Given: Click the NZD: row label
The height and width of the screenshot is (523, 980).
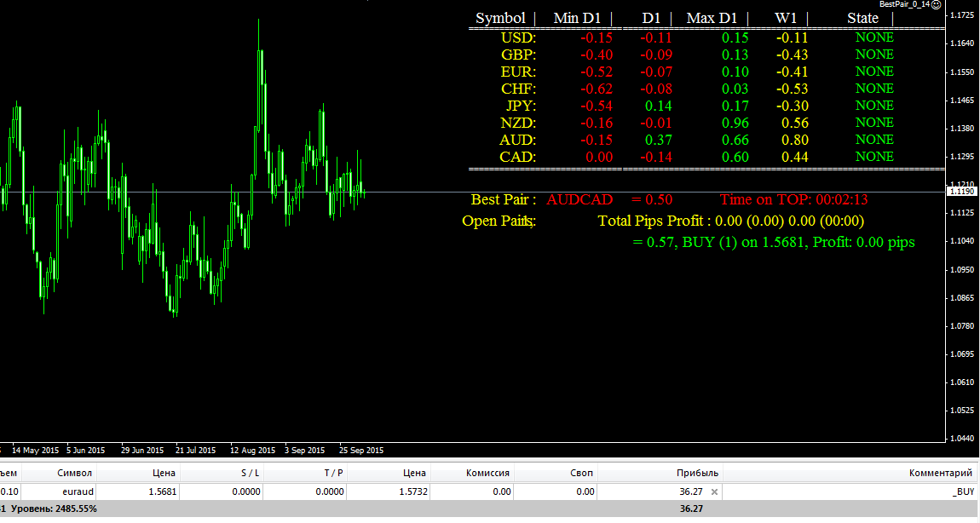Looking at the screenshot, I should click(x=518, y=124).
